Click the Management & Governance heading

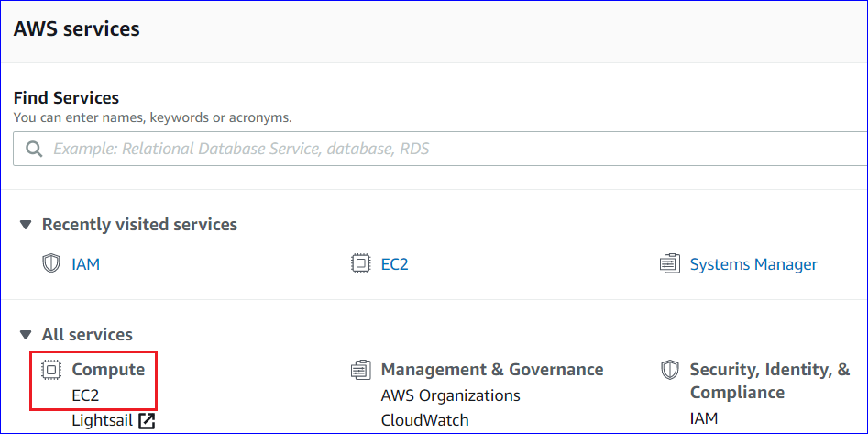[x=492, y=369]
